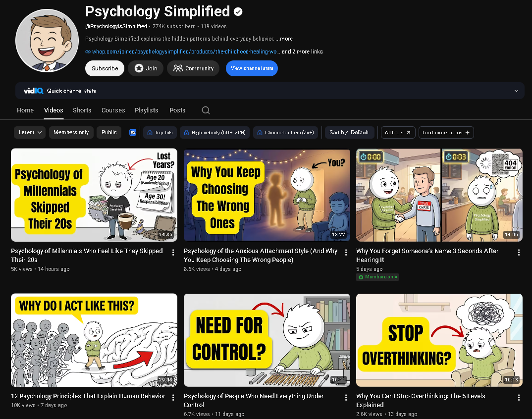
Task: Switch to the Posts tab
Action: click(177, 110)
